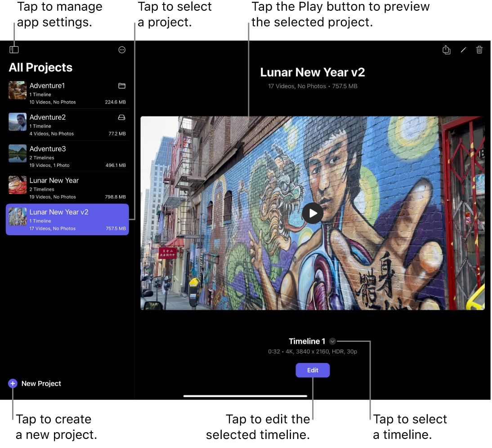Click New Project in the sidebar

coord(40,383)
